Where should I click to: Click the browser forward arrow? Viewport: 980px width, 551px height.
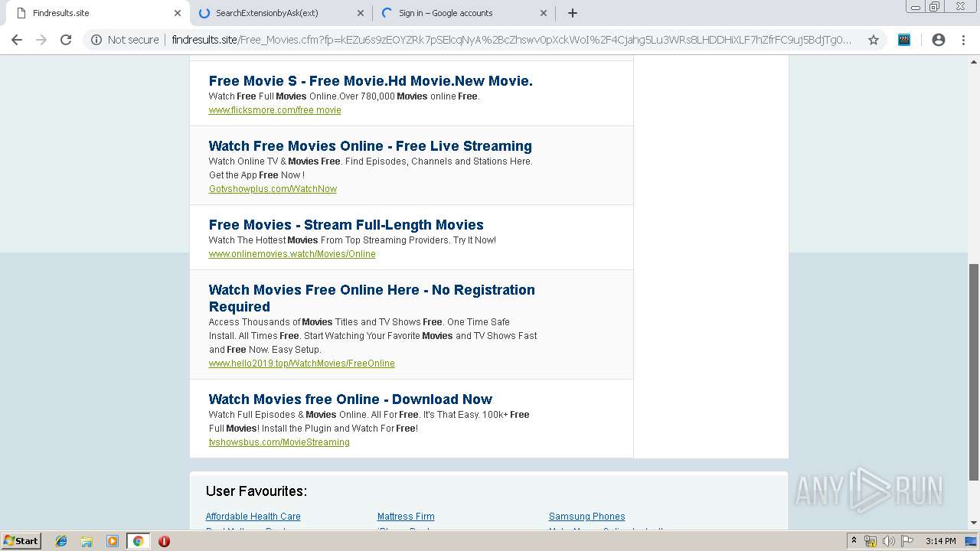point(41,40)
